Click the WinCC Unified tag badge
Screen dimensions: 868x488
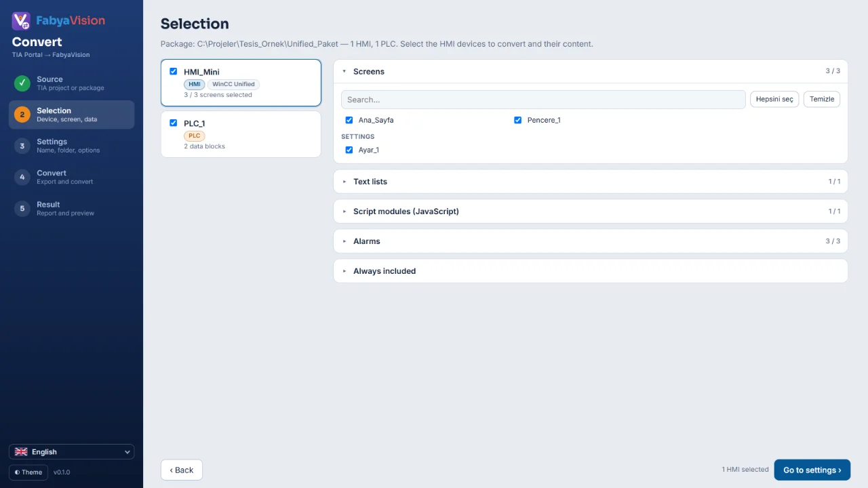(233, 85)
